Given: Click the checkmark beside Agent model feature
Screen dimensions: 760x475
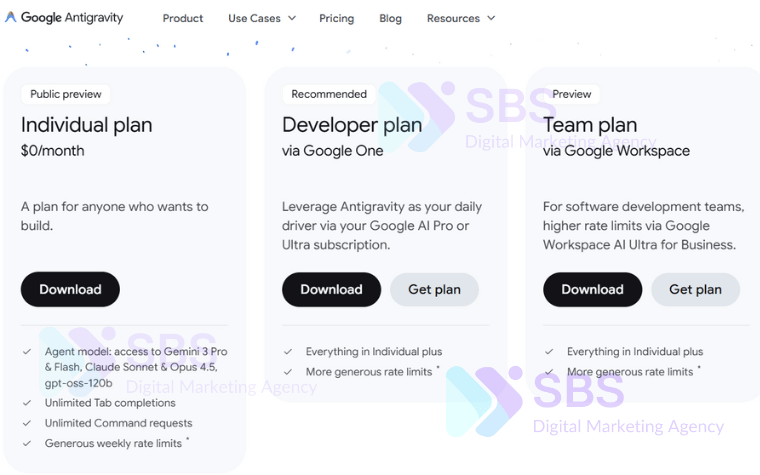Looking at the screenshot, I should click(x=27, y=352).
